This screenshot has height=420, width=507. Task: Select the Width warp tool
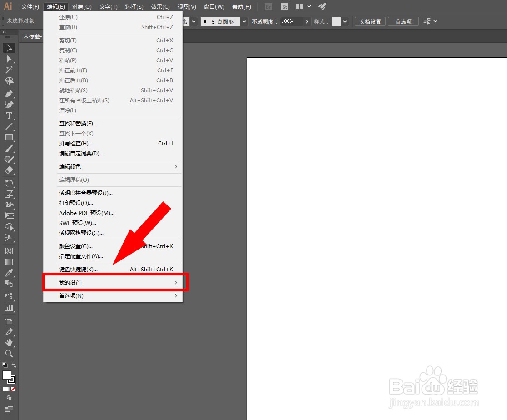[9, 205]
